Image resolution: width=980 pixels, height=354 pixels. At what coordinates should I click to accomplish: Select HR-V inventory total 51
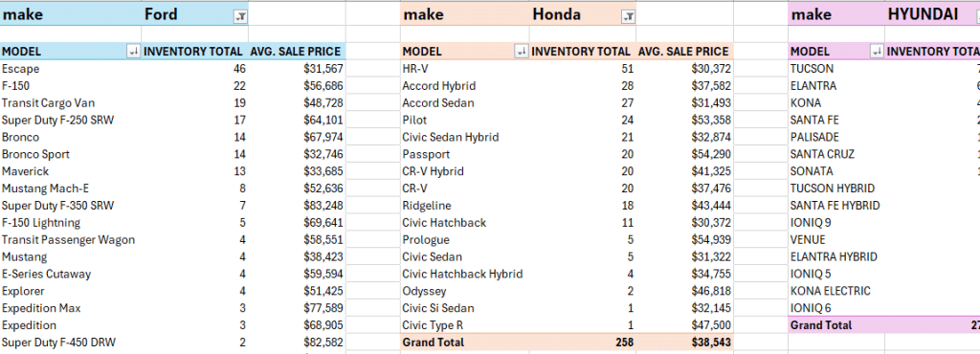pyautogui.click(x=583, y=69)
